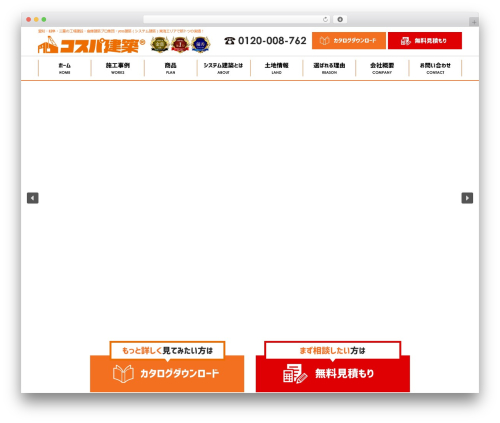Open 施工事例 WORKS menu item
This screenshot has height=423, width=500.
[118, 68]
